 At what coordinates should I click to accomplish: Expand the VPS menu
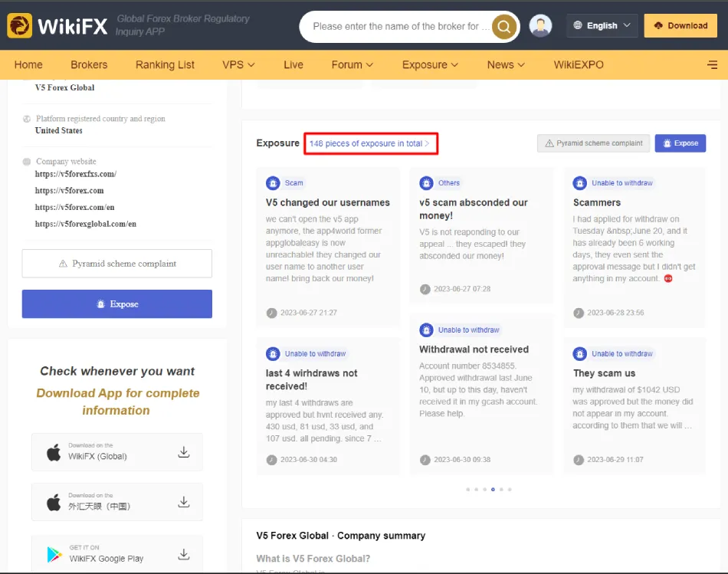[x=238, y=64]
